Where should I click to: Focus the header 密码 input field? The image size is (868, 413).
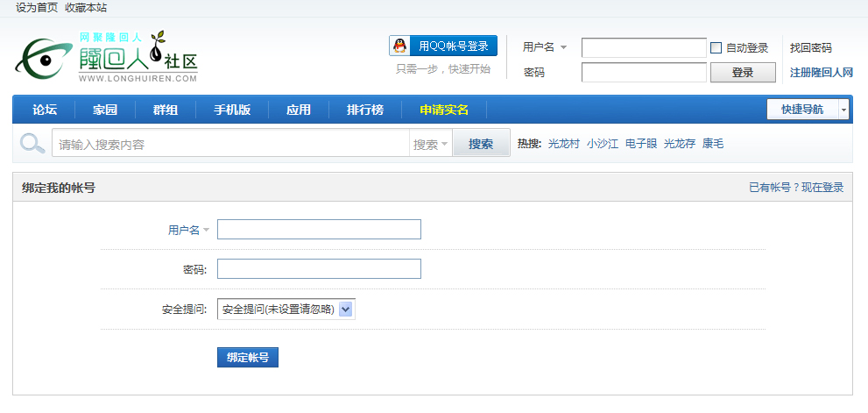point(644,73)
